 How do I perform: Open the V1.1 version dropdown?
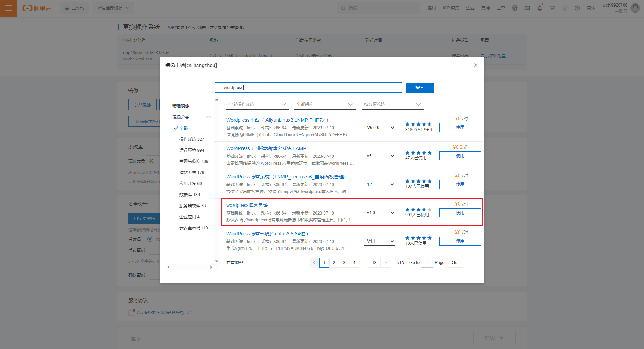(x=380, y=241)
